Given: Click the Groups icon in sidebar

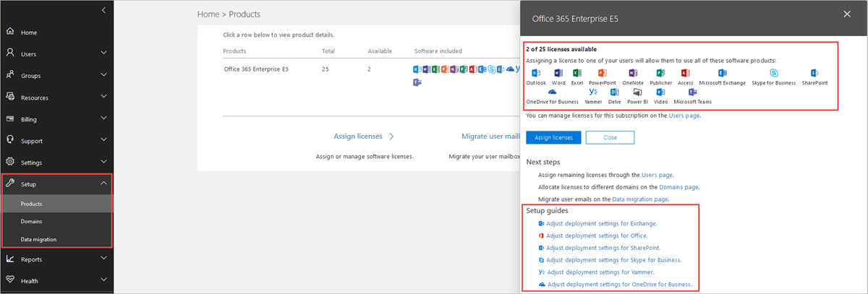Looking at the screenshot, I should 10,75.
